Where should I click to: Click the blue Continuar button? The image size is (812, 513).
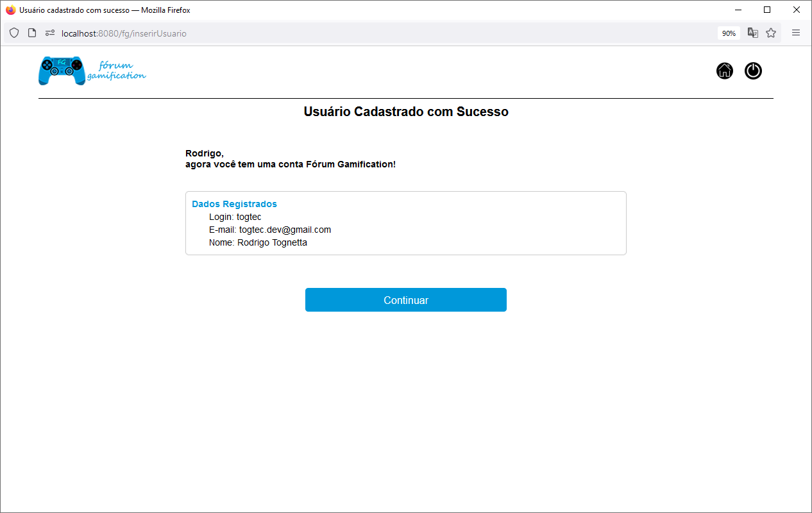(406, 300)
